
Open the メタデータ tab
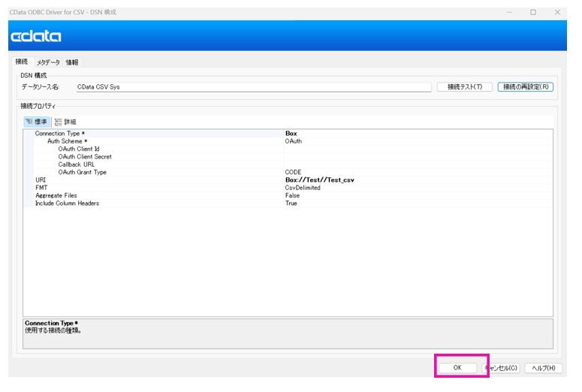pos(48,62)
